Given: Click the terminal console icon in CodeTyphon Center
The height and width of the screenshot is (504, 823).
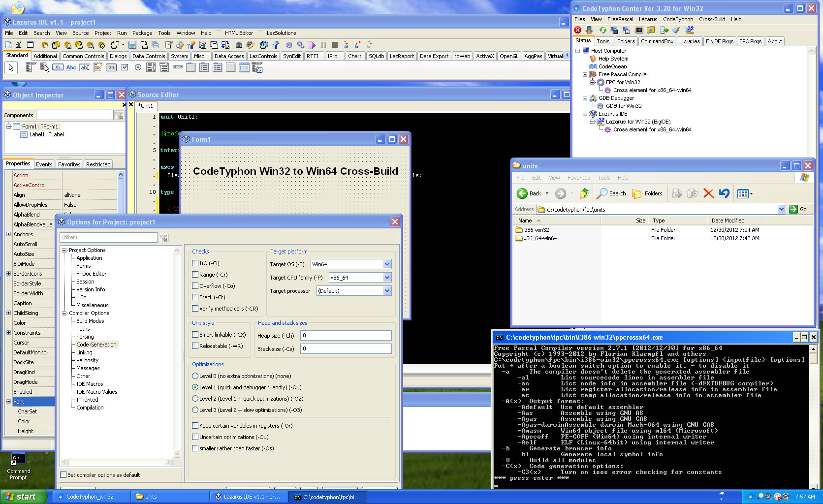Looking at the screenshot, I should (639, 30).
